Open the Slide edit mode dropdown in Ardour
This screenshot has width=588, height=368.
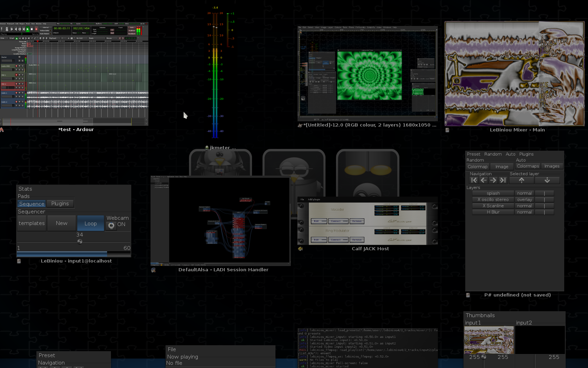pyautogui.click(x=4, y=38)
